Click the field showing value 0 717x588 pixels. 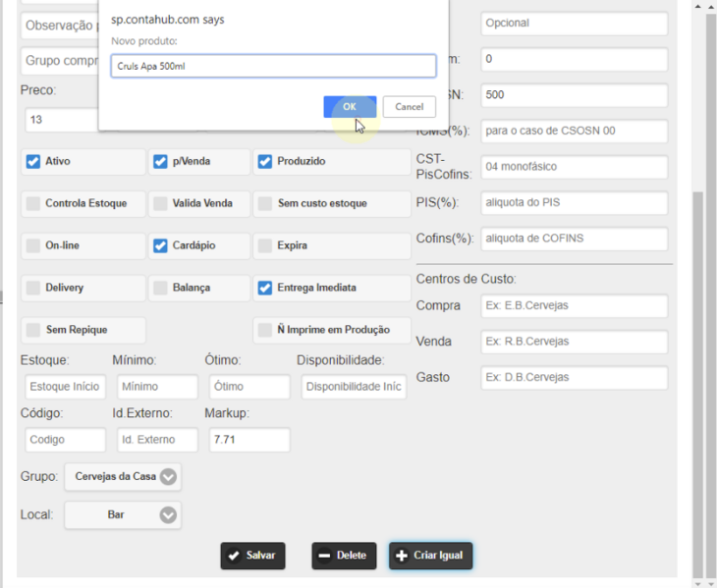click(x=575, y=59)
